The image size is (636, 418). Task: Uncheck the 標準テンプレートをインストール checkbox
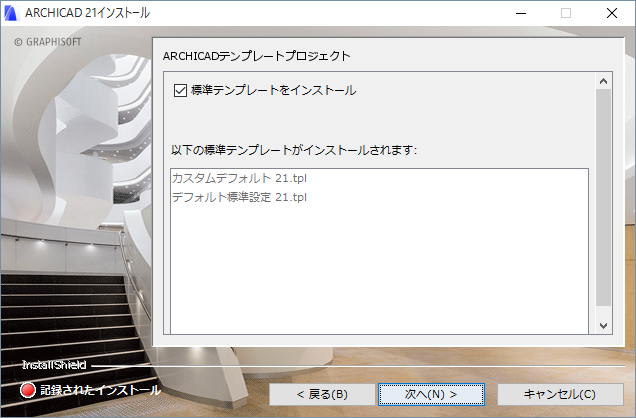[180, 90]
